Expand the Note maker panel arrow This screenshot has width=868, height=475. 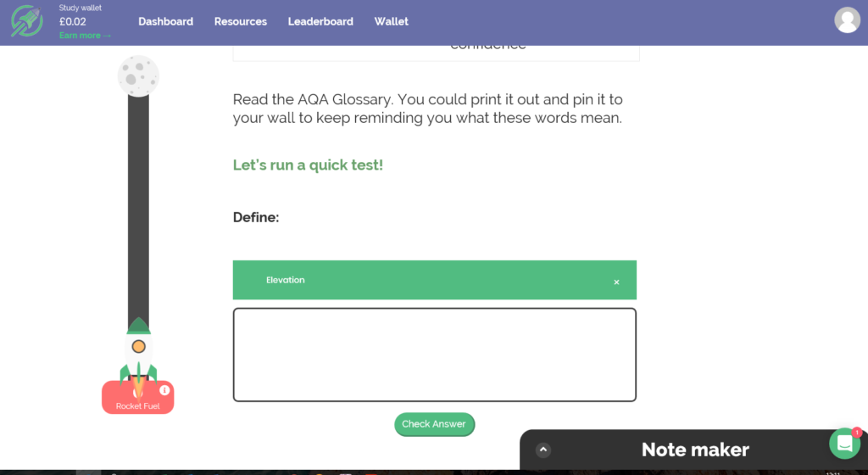pos(543,450)
